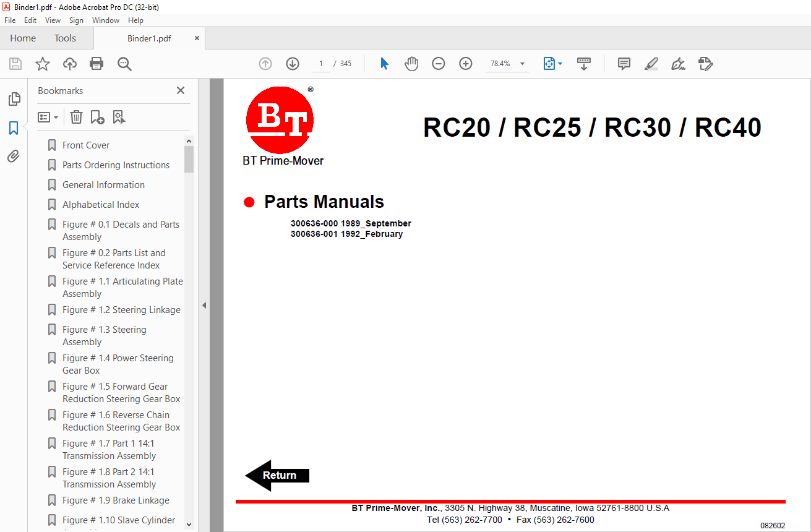
Task: Click the bookmarks panel scrollbar thumb
Action: (x=189, y=160)
